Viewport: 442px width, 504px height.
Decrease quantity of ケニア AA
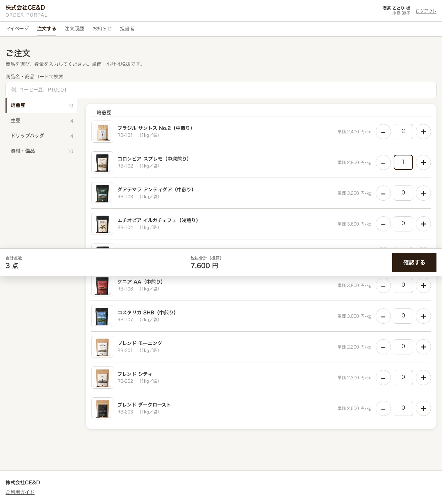tap(383, 285)
